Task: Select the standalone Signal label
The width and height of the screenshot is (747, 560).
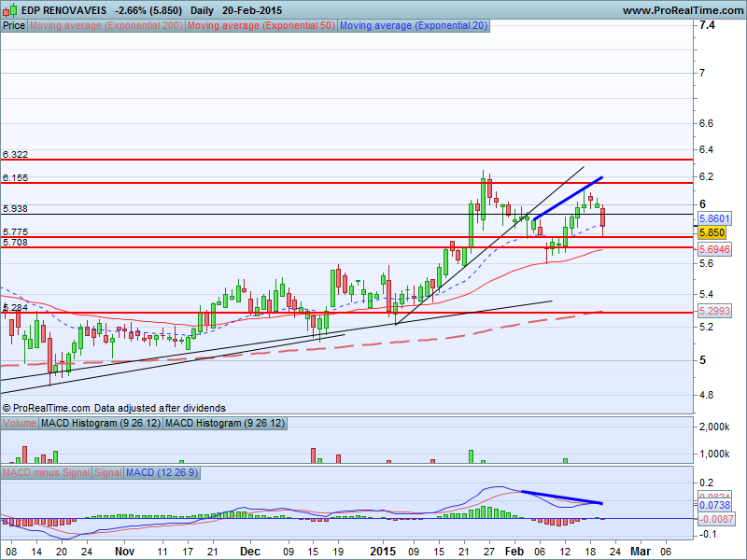Action: [x=107, y=472]
